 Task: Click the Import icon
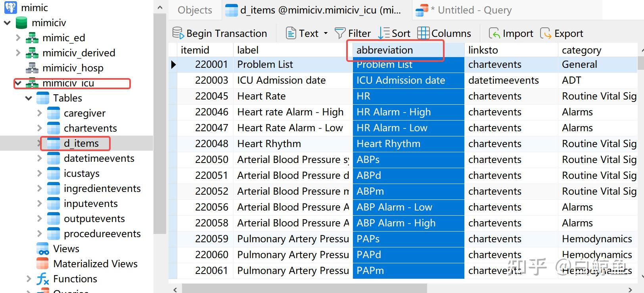click(x=494, y=33)
